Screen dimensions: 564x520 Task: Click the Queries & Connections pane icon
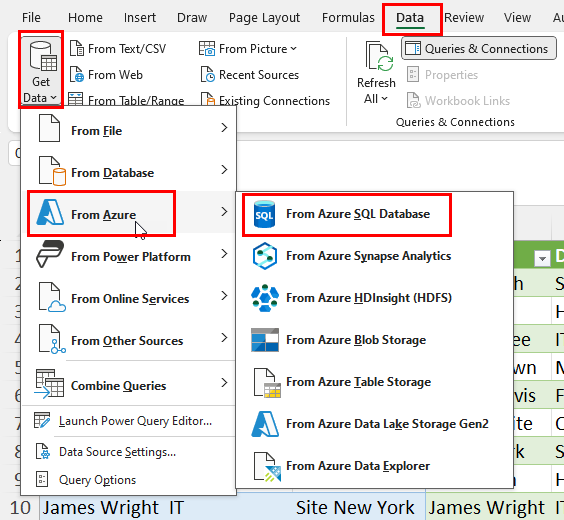(x=413, y=48)
